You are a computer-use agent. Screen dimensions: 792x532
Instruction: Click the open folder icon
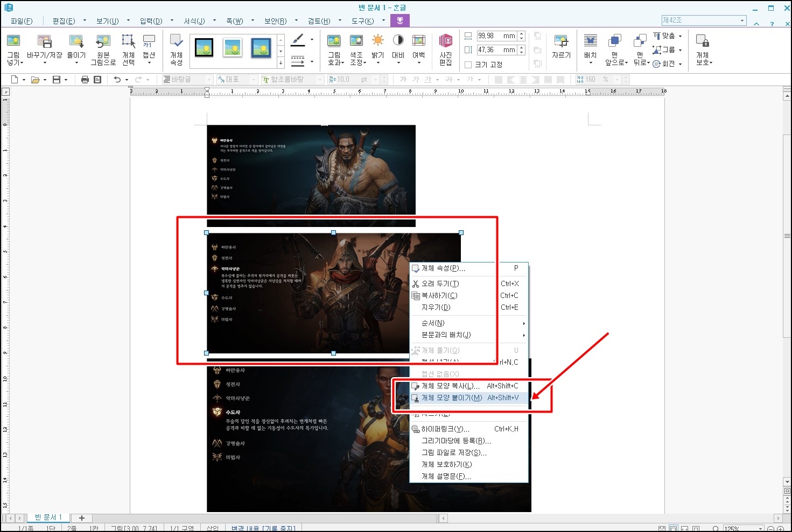pos(35,80)
